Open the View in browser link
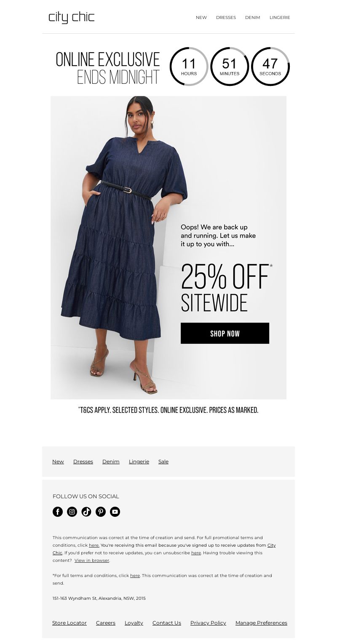337x644 pixels. tap(92, 561)
